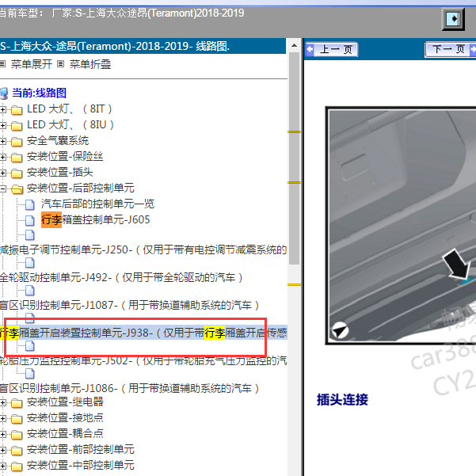Click page icon of 行李箱盖控制单元-J605
The image size is (476, 476).
pyautogui.click(x=30, y=221)
